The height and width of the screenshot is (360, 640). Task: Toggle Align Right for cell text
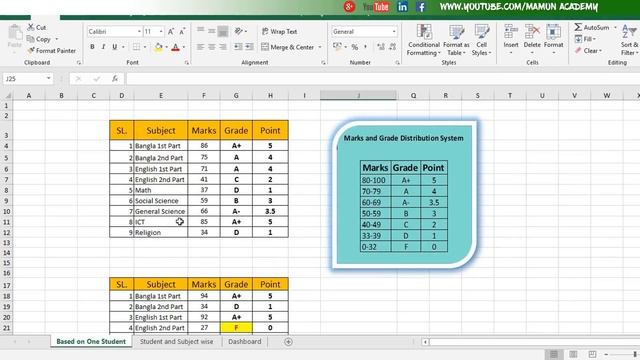tap(222, 47)
